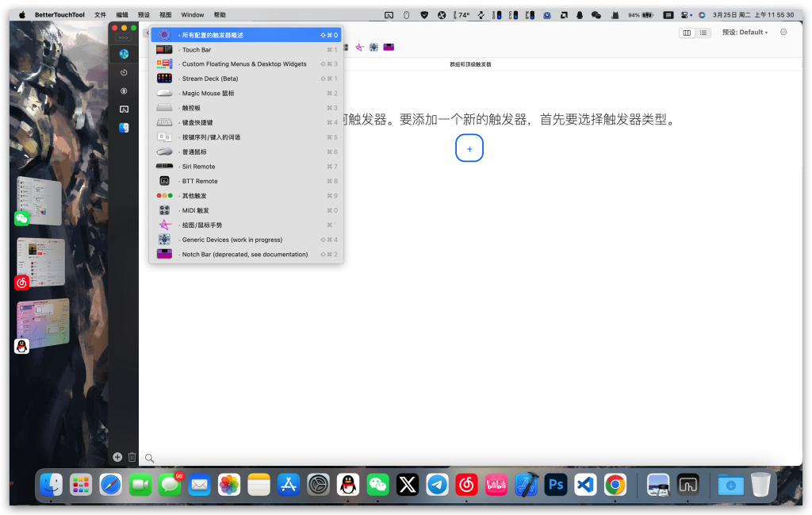Image resolution: width=812 pixels, height=515 pixels.
Task: Open the 预设 menu in menu bar
Action: coord(144,15)
